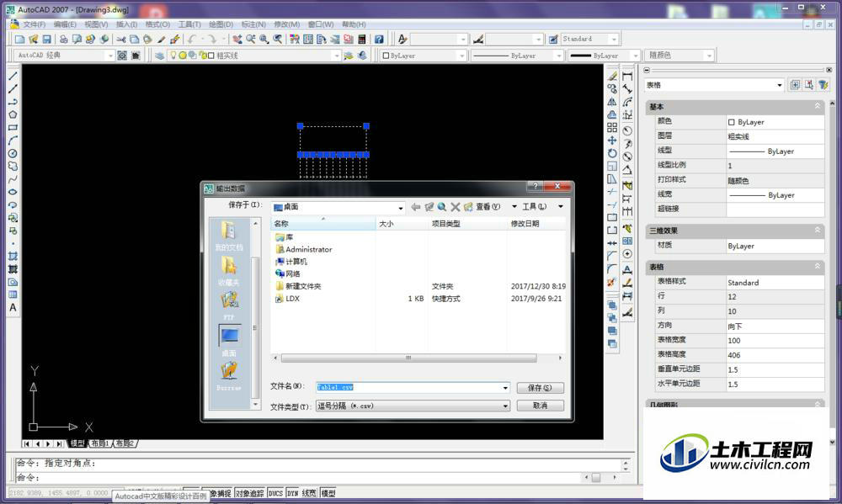
Task: Open the 文件(F) menu
Action: [x=34, y=24]
